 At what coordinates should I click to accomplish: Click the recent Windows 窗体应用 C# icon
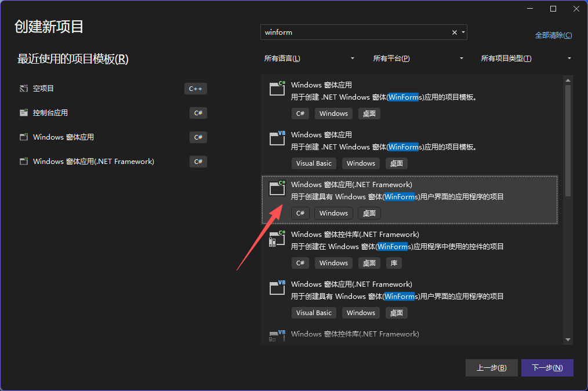tap(24, 137)
